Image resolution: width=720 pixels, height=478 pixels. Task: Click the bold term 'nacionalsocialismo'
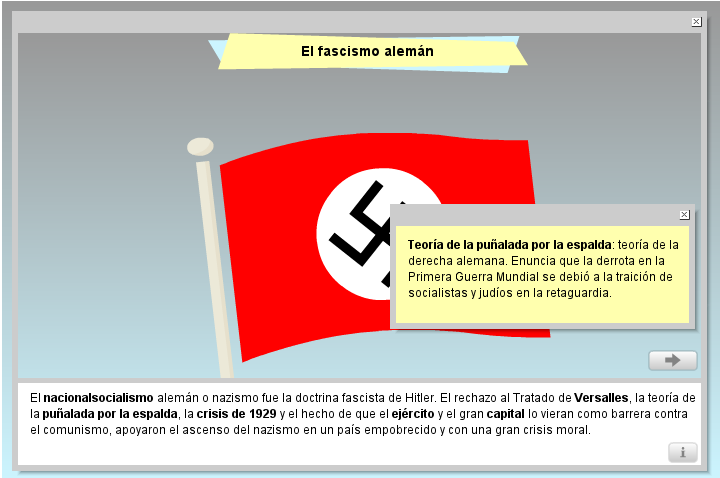98,397
